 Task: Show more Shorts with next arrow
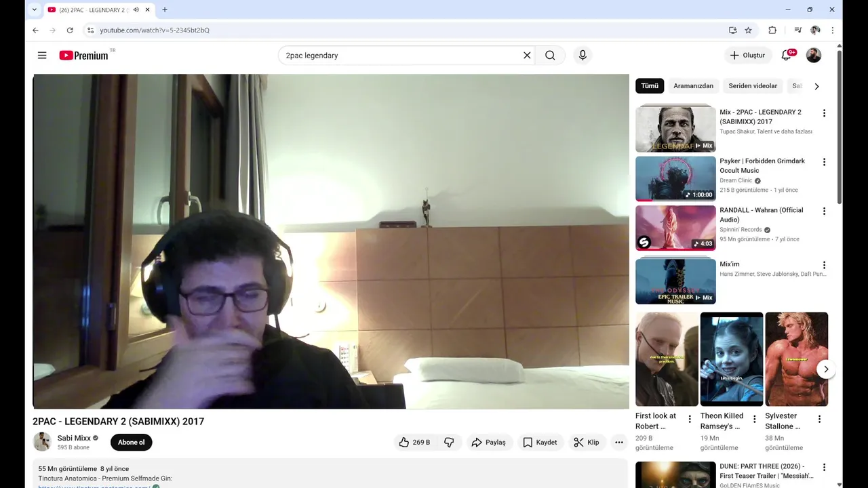826,369
